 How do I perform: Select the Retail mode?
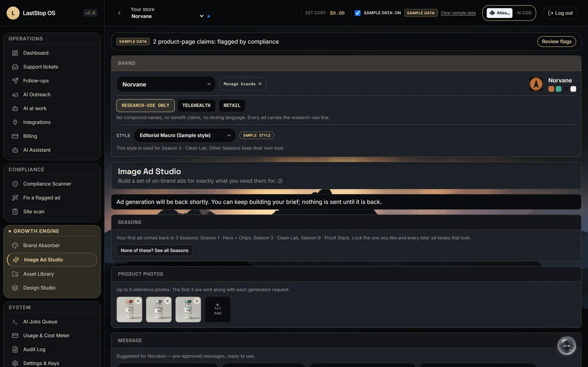tap(232, 106)
